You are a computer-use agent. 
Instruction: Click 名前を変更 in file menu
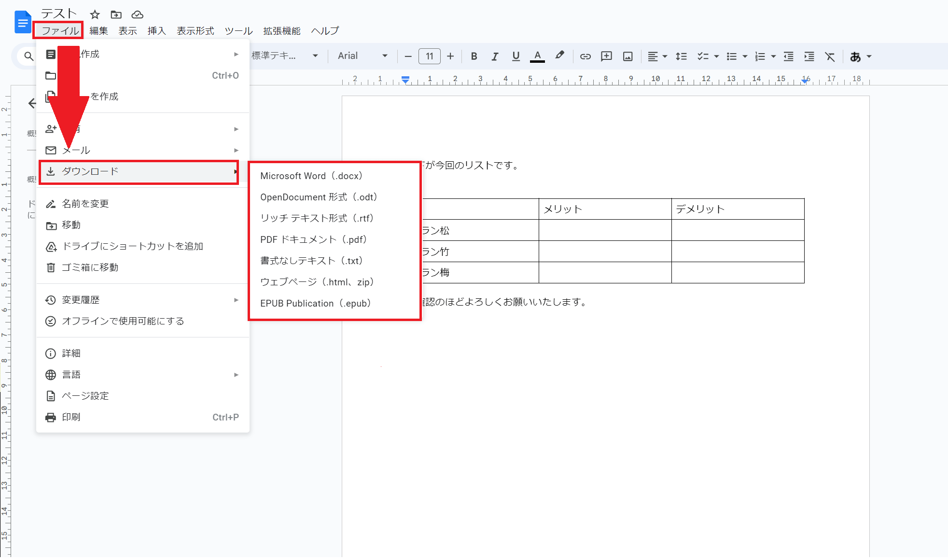[85, 204]
